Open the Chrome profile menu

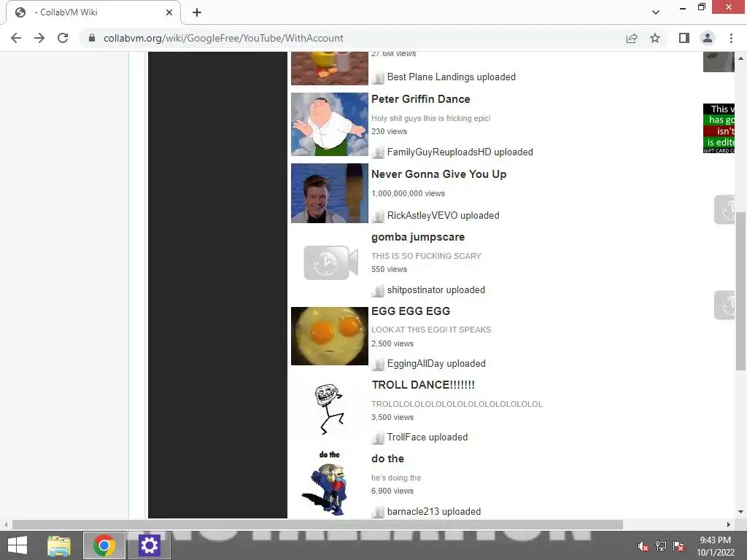pyautogui.click(x=708, y=38)
